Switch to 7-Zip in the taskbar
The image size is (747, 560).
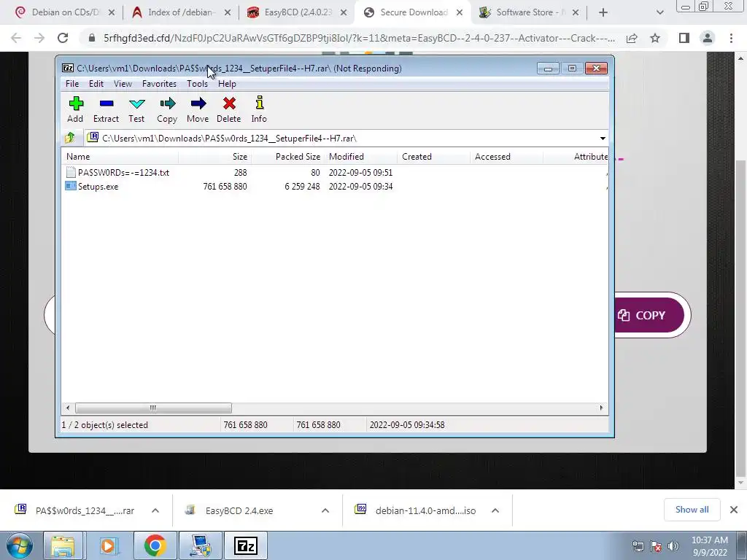(x=246, y=545)
